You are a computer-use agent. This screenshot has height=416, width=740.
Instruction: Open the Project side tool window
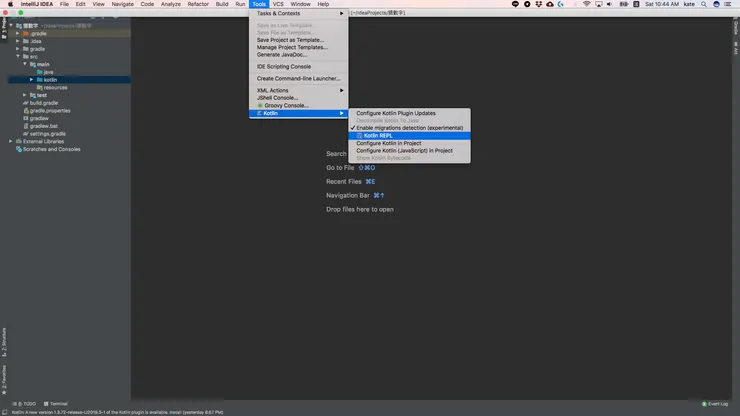[4, 29]
